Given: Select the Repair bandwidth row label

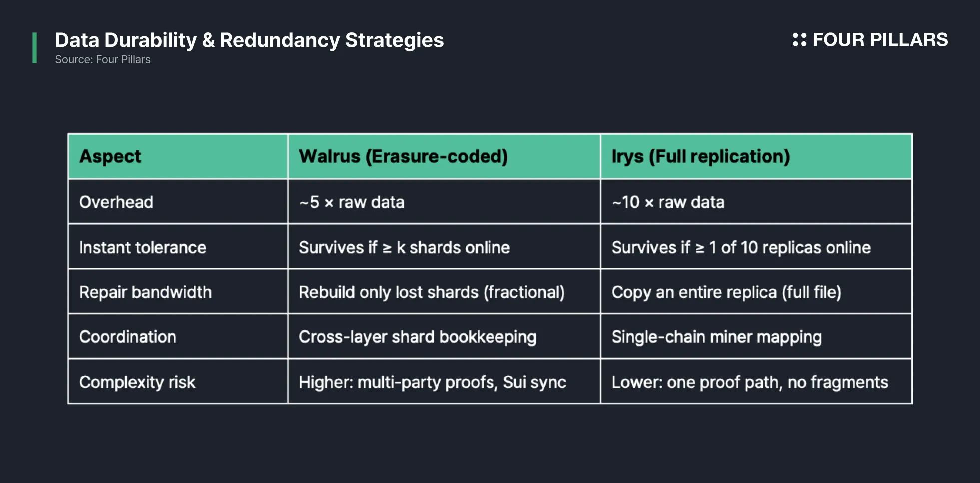Looking at the screenshot, I should (178, 292).
